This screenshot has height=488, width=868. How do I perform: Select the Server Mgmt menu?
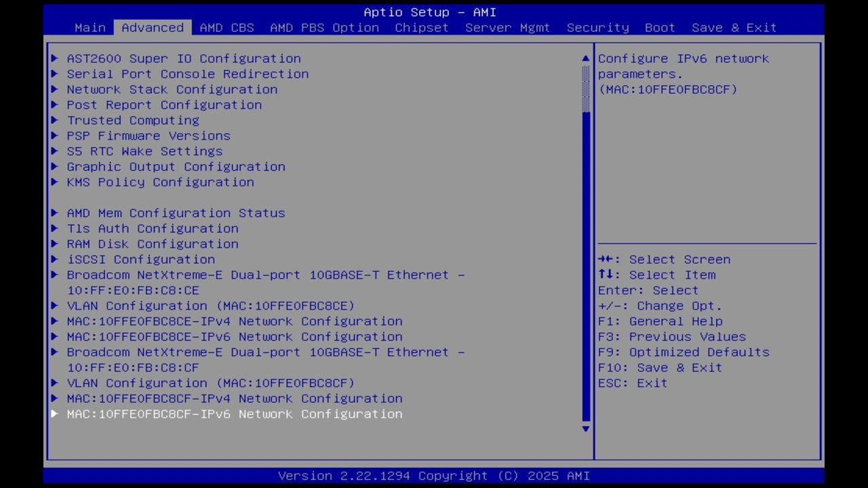(x=507, y=28)
